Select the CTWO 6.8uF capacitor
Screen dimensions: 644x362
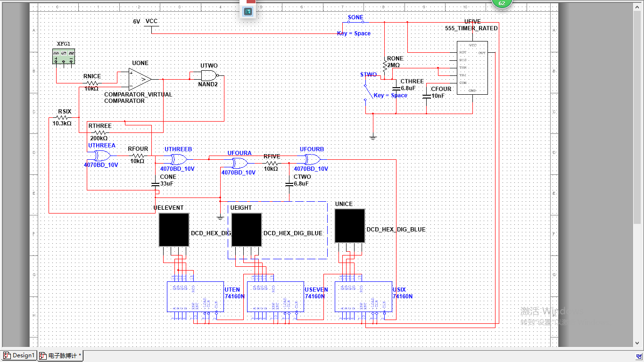(x=289, y=184)
